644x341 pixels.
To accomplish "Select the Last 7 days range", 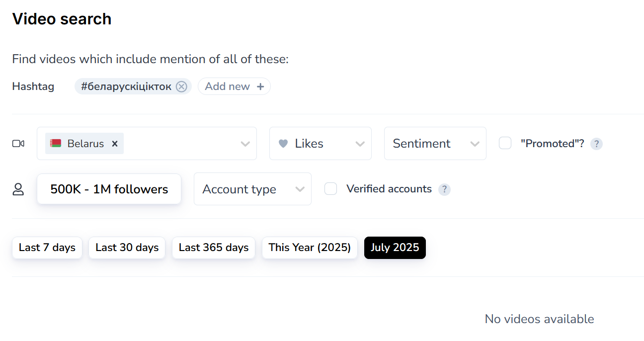I will tap(47, 248).
